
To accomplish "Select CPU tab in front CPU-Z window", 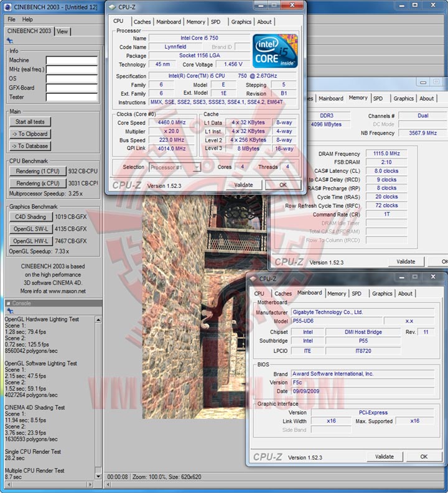I will pos(118,21).
